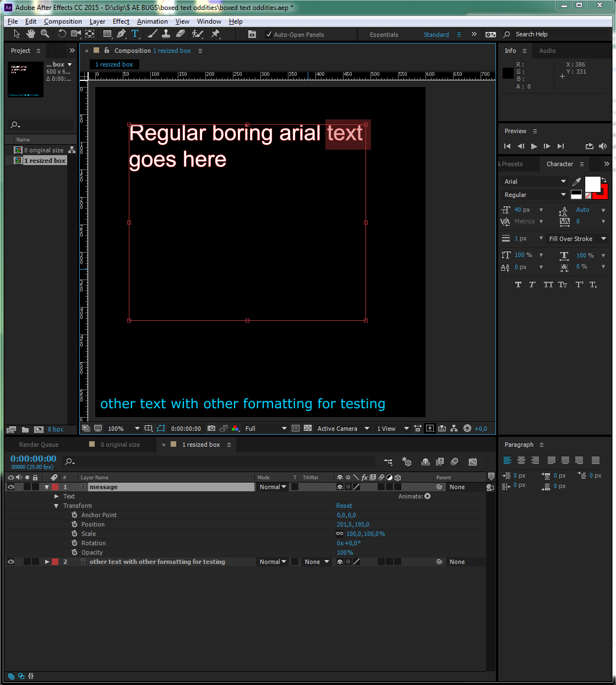The width and height of the screenshot is (616, 685).
Task: Open the Graph Editor icon
Action: [x=472, y=462]
